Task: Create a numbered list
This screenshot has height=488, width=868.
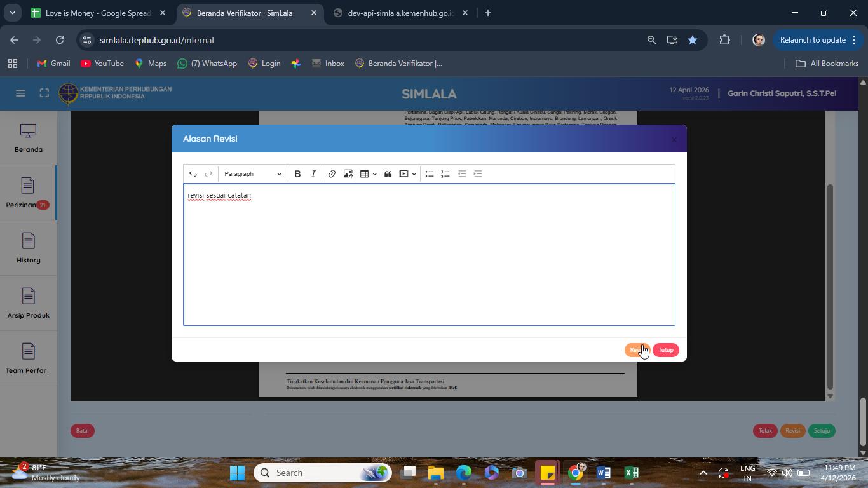Action: [445, 174]
